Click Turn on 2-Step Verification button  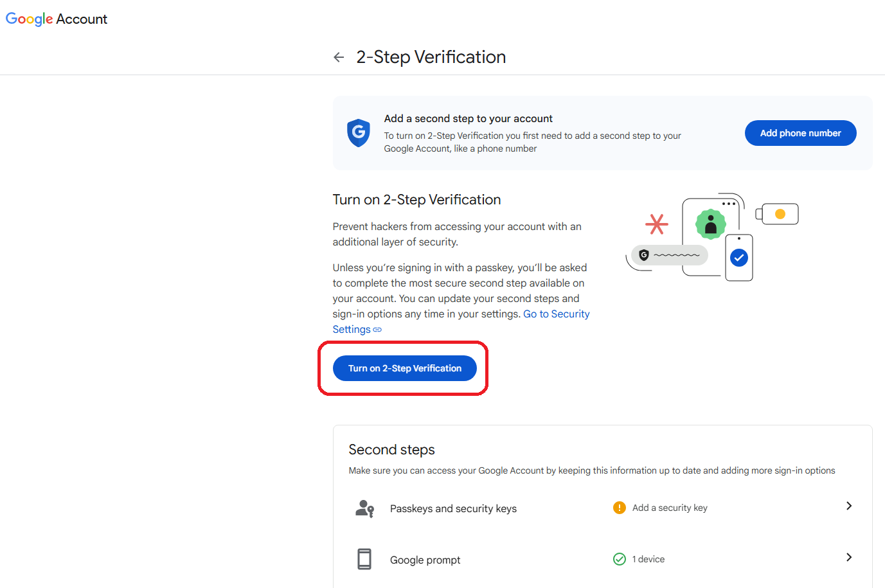coord(405,368)
